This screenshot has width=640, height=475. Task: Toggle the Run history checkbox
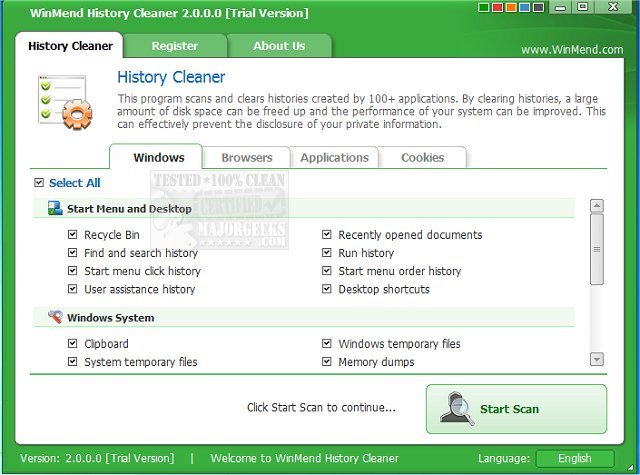327,253
